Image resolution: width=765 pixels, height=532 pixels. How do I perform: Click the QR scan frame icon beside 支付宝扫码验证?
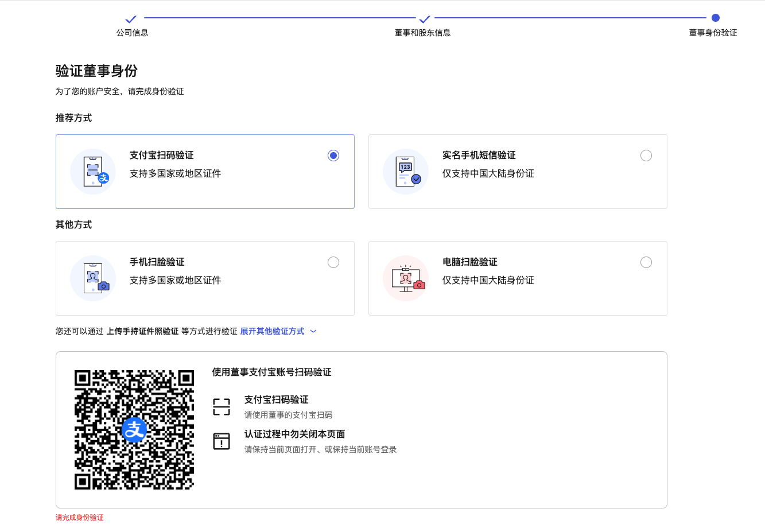click(x=222, y=406)
